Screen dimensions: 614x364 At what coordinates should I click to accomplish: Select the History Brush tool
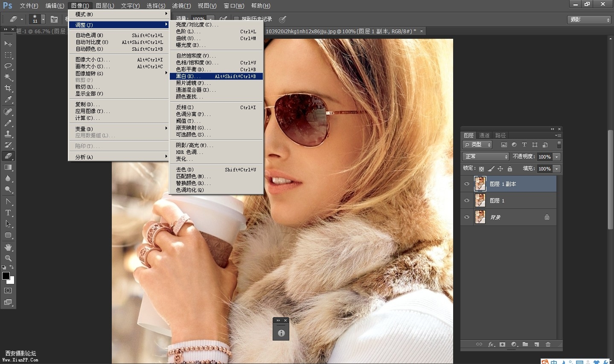pos(8,145)
